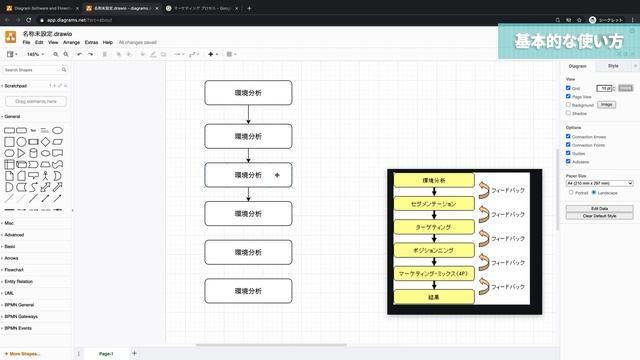The height and width of the screenshot is (360, 640).
Task: Switch to the Style tab
Action: [613, 66]
